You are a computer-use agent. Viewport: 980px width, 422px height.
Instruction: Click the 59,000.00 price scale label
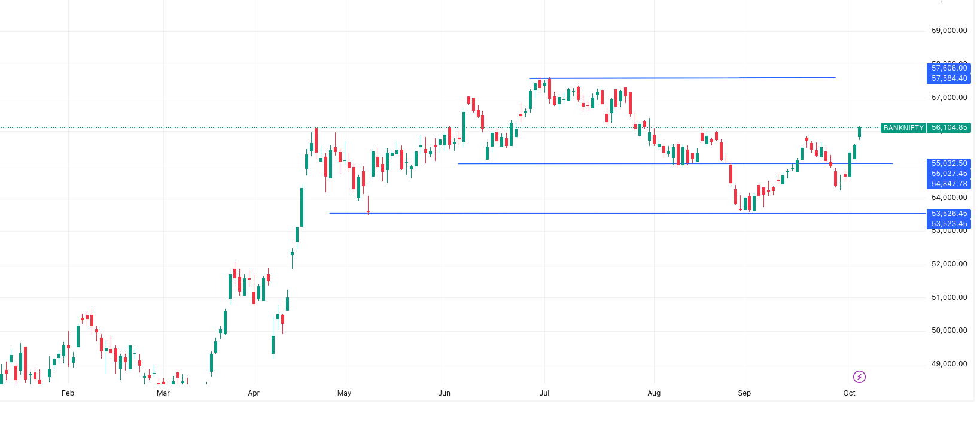pos(949,31)
